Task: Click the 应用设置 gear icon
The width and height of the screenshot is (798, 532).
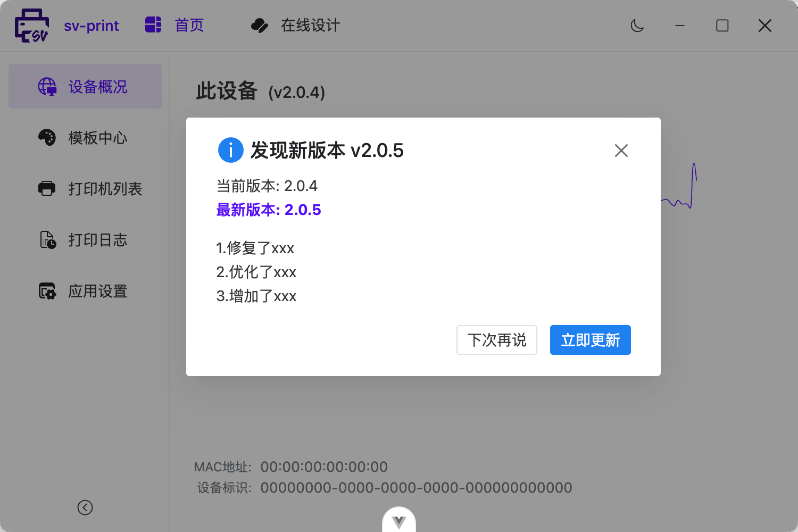Action: tap(47, 291)
